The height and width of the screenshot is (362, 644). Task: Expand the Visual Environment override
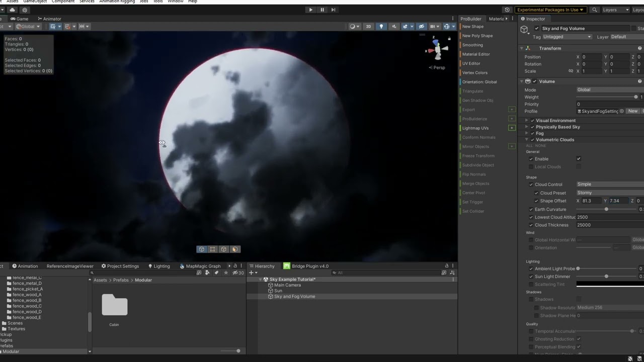[527, 121]
